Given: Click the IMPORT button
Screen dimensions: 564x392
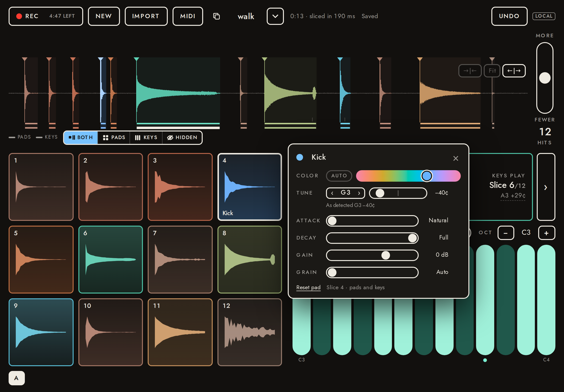Looking at the screenshot, I should (x=146, y=16).
